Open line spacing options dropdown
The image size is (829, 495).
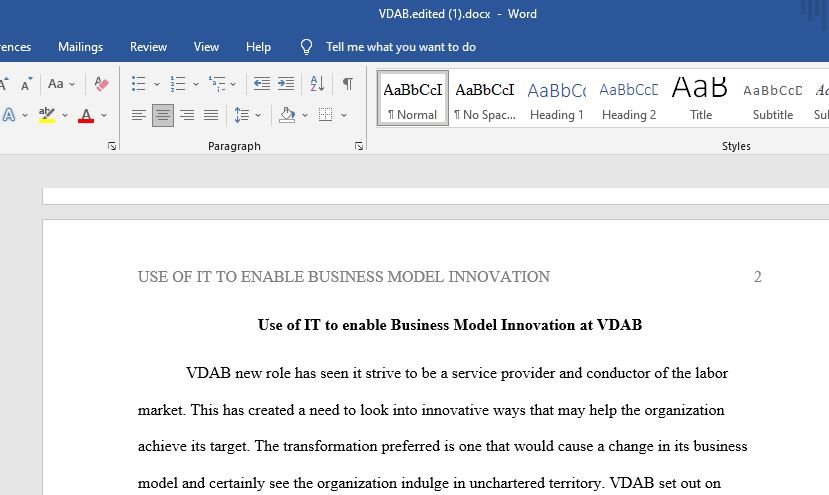pos(258,115)
